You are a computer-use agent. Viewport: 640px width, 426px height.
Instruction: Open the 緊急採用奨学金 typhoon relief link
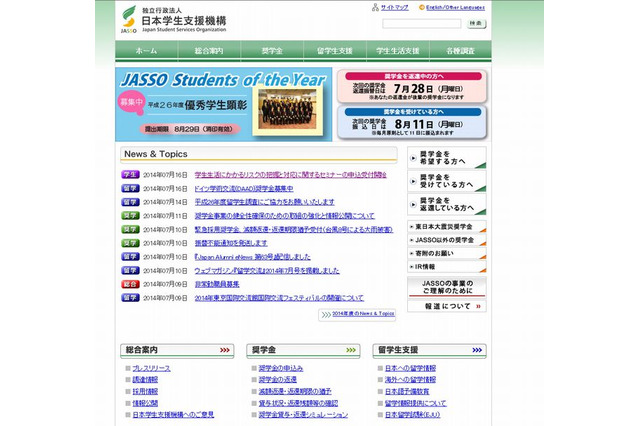(x=293, y=229)
